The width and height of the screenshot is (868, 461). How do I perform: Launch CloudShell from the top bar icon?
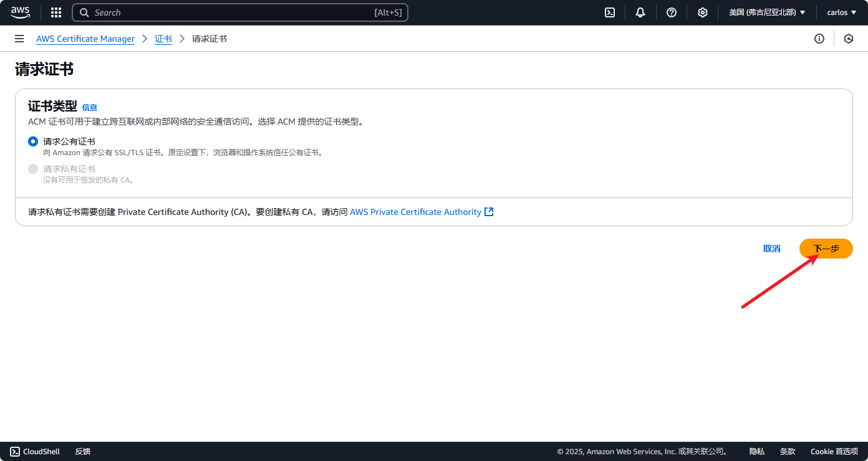click(610, 12)
